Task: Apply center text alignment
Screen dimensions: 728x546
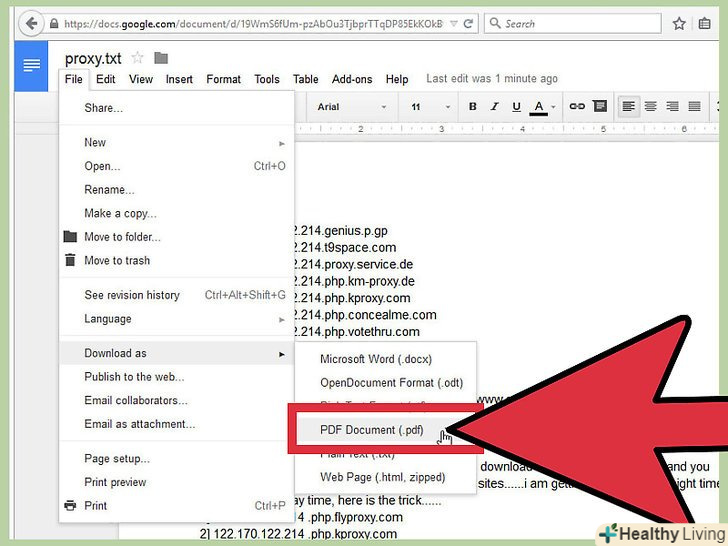Action: click(x=650, y=107)
